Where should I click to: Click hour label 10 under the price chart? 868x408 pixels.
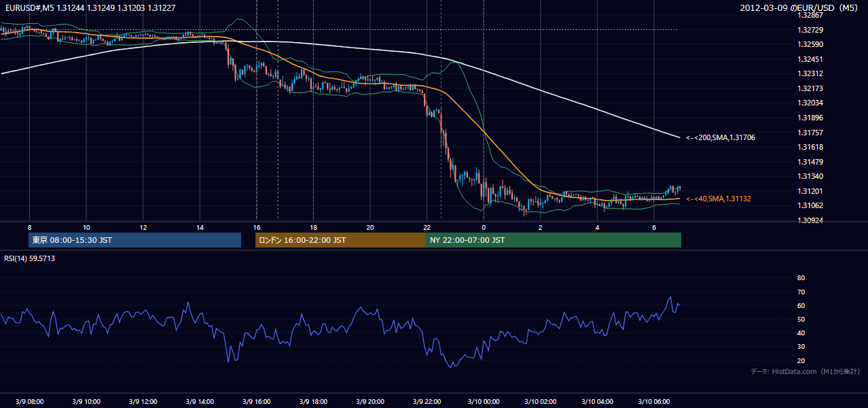pos(86,226)
